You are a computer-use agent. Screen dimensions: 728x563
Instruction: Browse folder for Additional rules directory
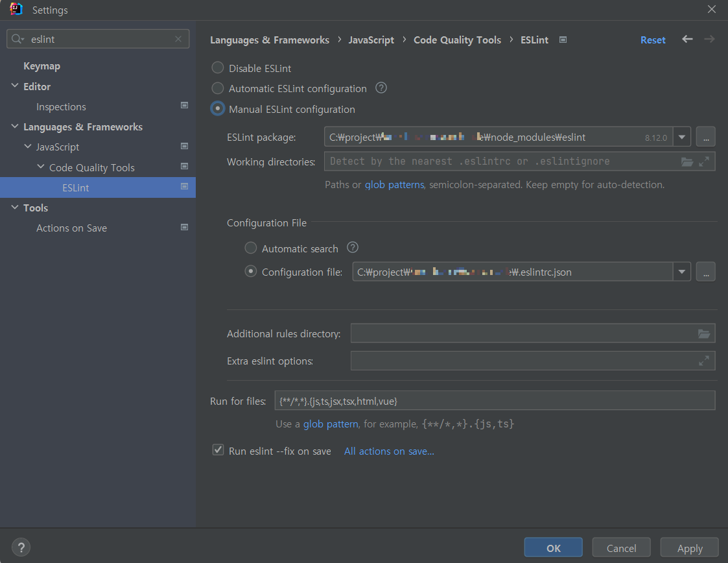704,333
